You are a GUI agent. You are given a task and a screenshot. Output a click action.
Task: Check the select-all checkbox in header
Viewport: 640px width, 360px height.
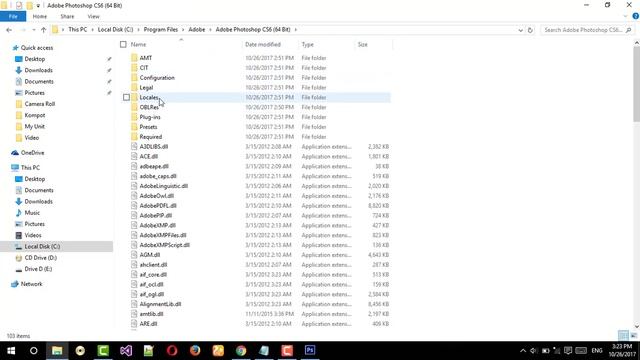123,44
